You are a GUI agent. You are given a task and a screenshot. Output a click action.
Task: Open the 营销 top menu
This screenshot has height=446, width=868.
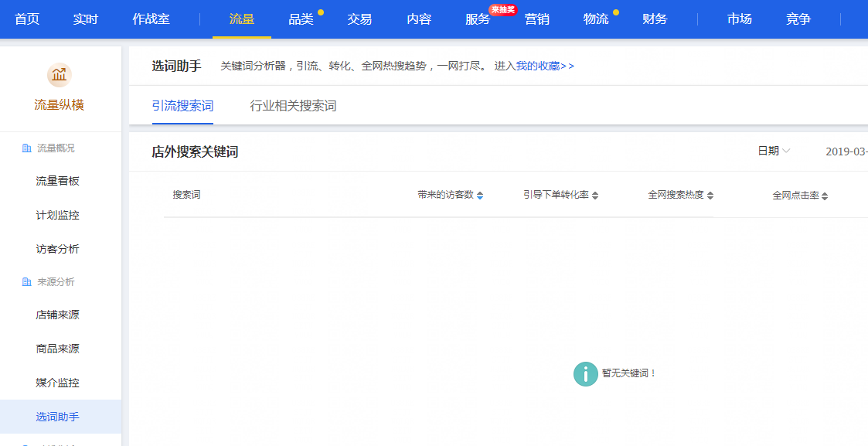537,19
